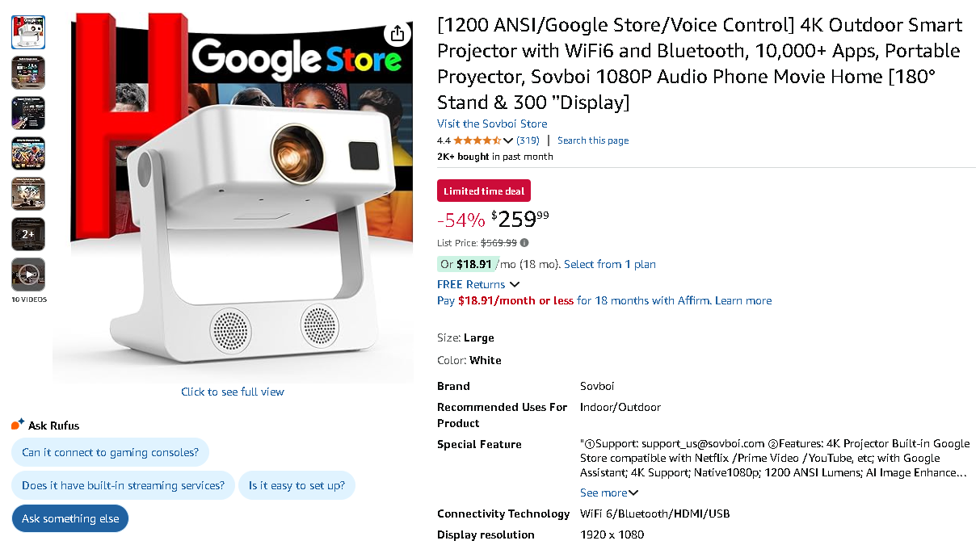Open the list price info icon
This screenshot has height=545, width=980.
tap(524, 242)
